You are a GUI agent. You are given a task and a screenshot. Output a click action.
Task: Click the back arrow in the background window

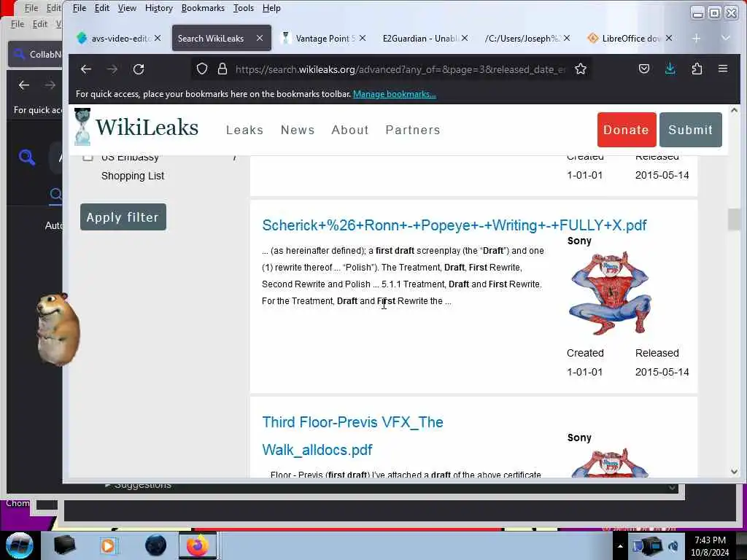(x=24, y=85)
